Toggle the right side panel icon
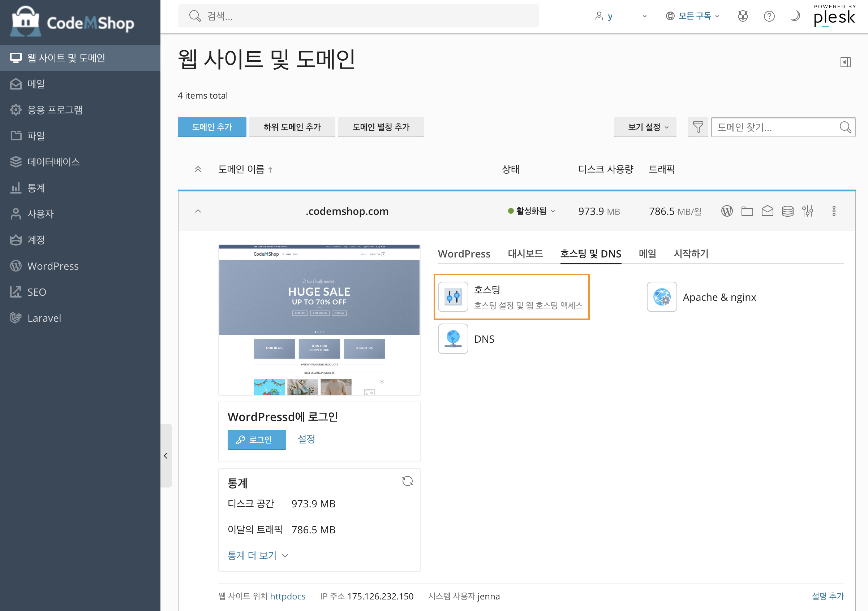Viewport: 868px width, 611px height. click(845, 62)
